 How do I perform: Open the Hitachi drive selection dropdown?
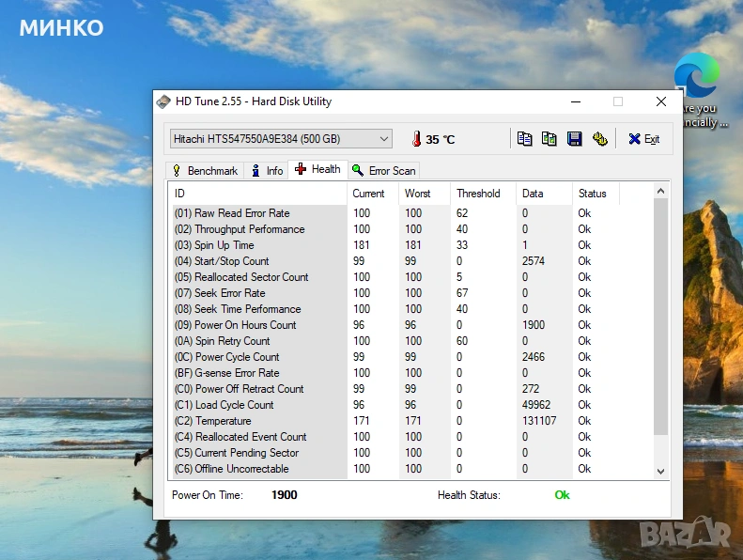click(280, 139)
